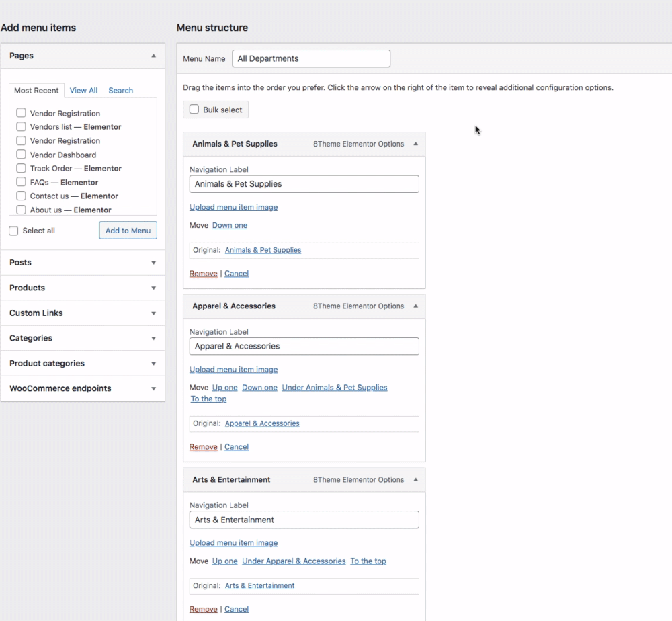Screen dimensions: 672x621
Task: Check the Vendors list page checkbox
Action: (22, 126)
